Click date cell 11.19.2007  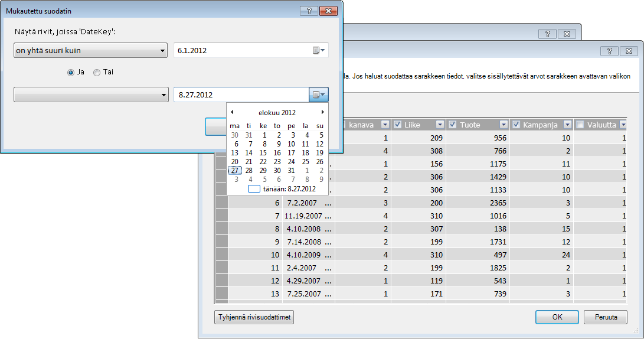(x=309, y=216)
